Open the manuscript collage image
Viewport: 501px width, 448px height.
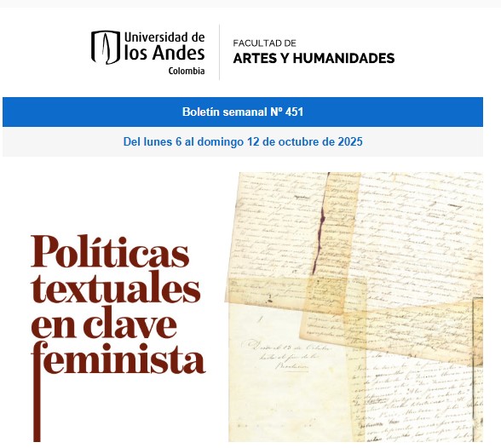[x=355, y=307]
